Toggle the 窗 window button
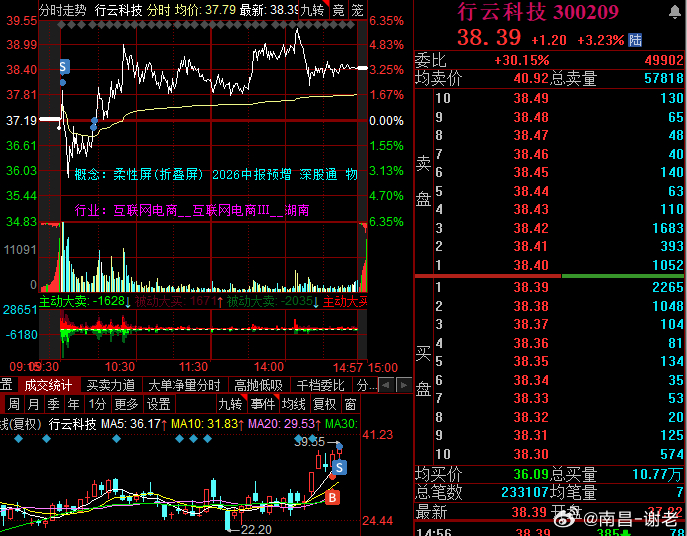Image resolution: width=687 pixels, height=536 pixels. [351, 404]
